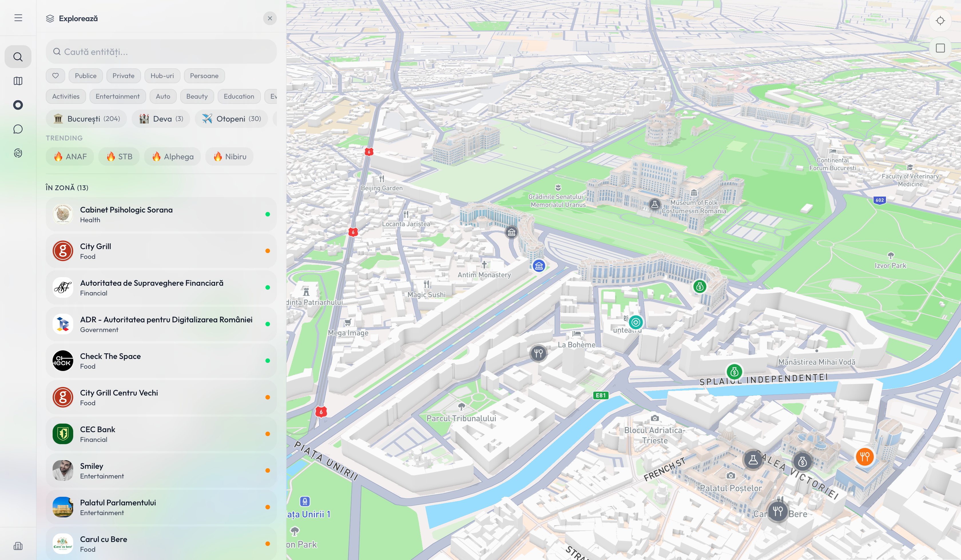Open Autoritatea de Supraveghere Financiară entry
Viewport: 961px width, 560px height.
(x=161, y=288)
